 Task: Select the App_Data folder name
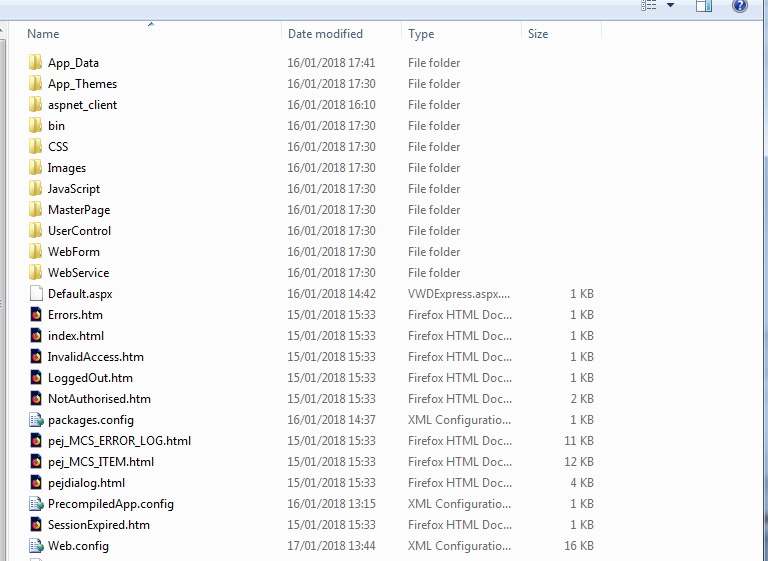pyautogui.click(x=73, y=63)
